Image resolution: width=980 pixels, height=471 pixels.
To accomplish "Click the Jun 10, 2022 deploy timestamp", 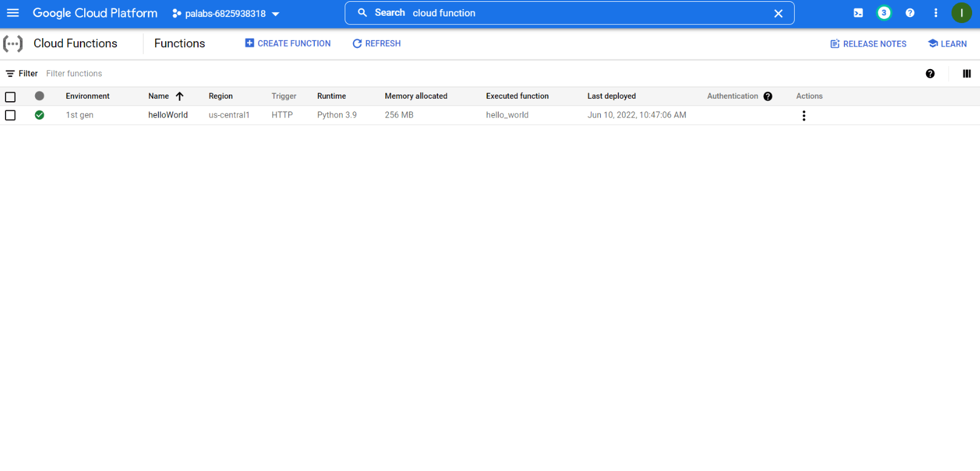I will 637,115.
